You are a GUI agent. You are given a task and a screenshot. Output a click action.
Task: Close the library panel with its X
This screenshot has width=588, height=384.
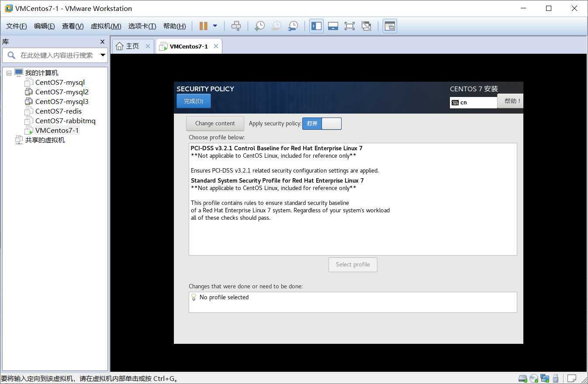[103, 42]
